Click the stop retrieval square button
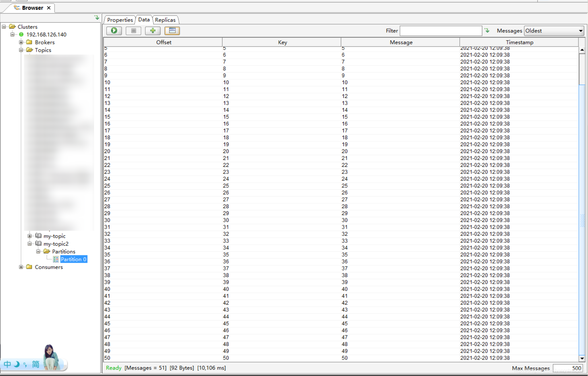The height and width of the screenshot is (376, 588). pos(133,31)
